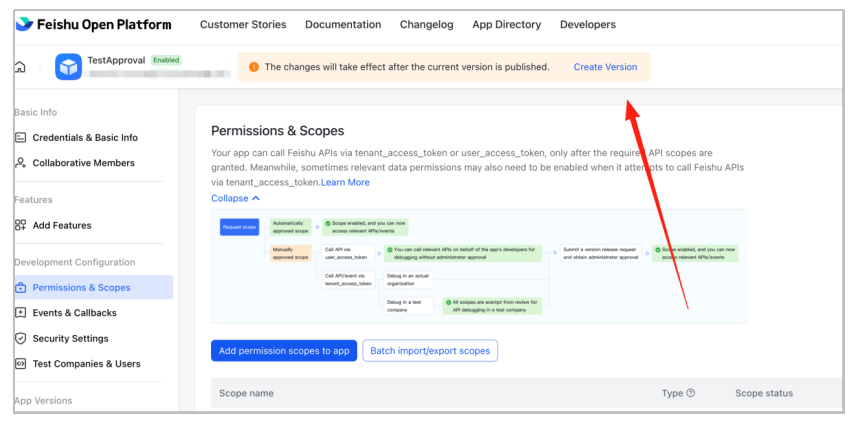
Task: Click Add permission scopes to app
Action: (283, 351)
